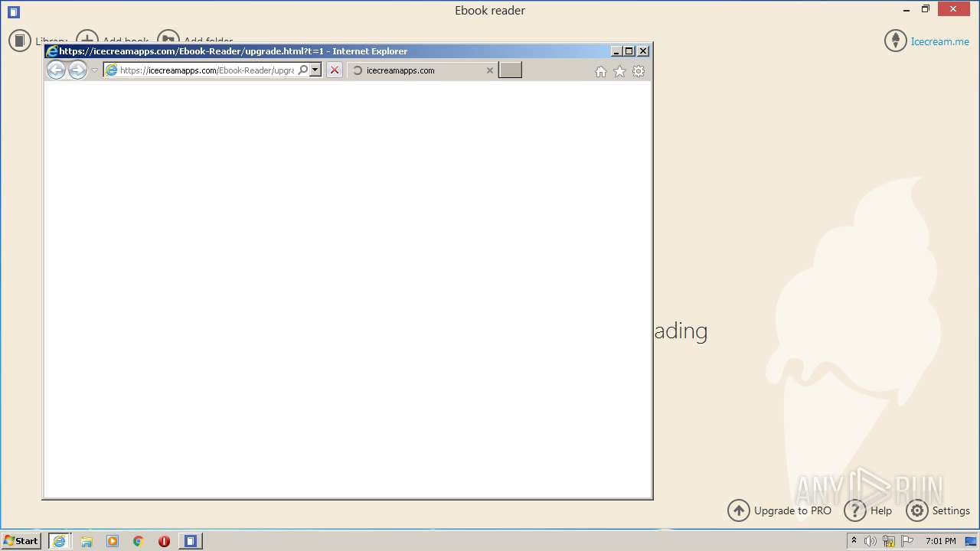This screenshot has width=980, height=551.
Task: Open recent pages dropdown next to Forward button
Action: pos(95,70)
